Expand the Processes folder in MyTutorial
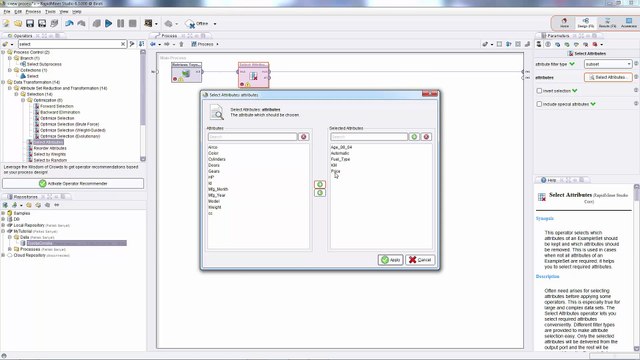The image size is (640, 360). 10,249
